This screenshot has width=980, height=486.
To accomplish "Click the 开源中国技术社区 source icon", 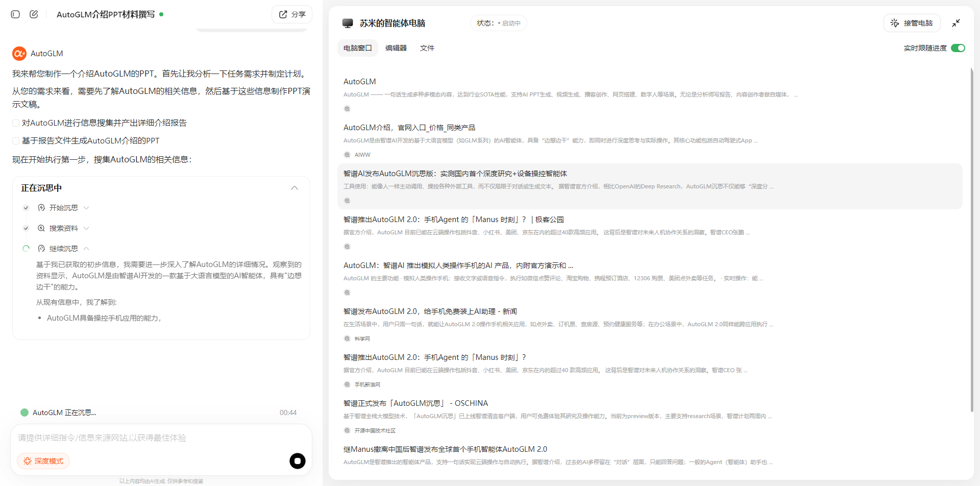I will pos(347,430).
